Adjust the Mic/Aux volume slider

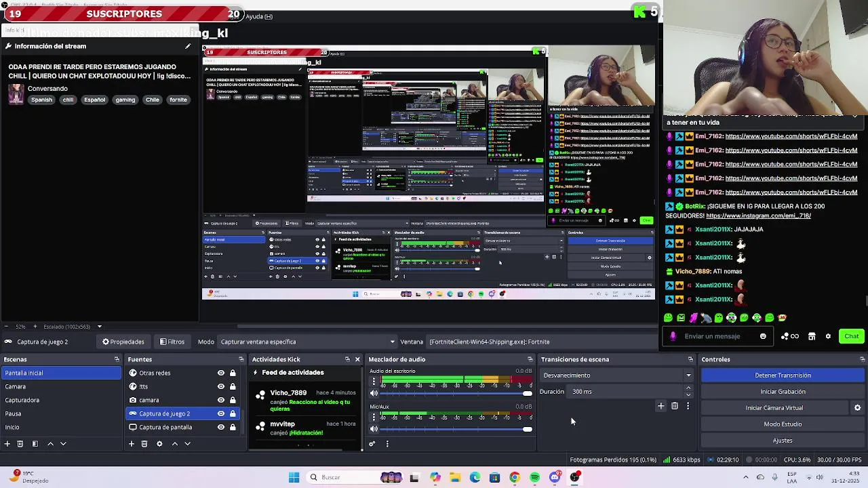pos(456,428)
